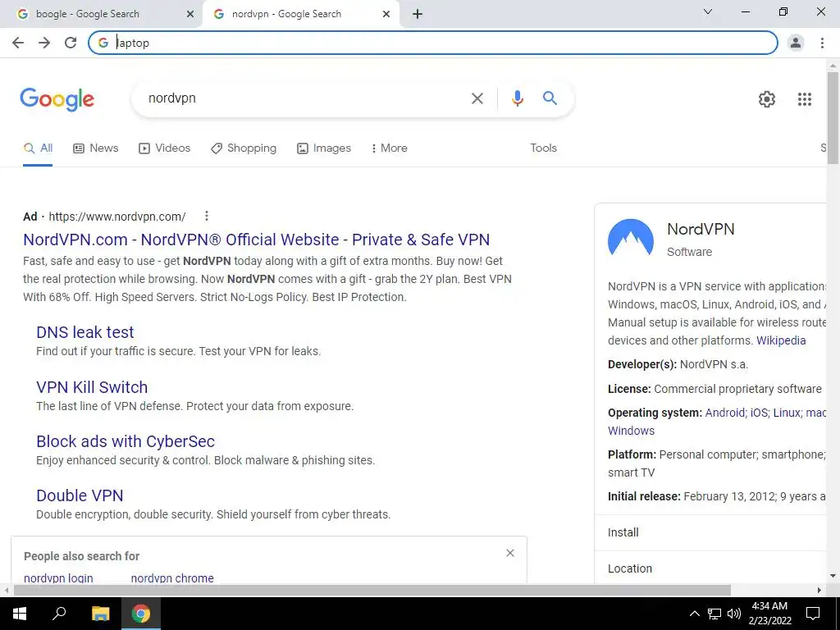Switch to Shopping results
Screen dimensions: 840x630
(x=244, y=148)
